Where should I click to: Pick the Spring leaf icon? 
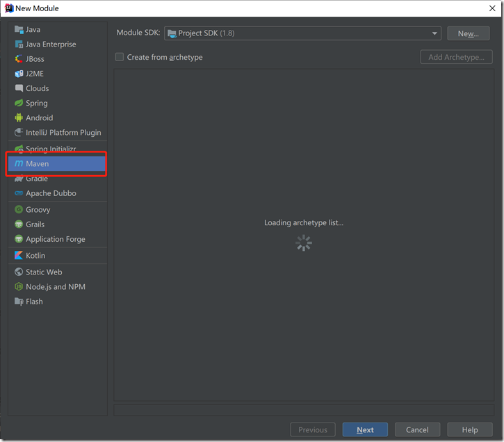[x=19, y=103]
